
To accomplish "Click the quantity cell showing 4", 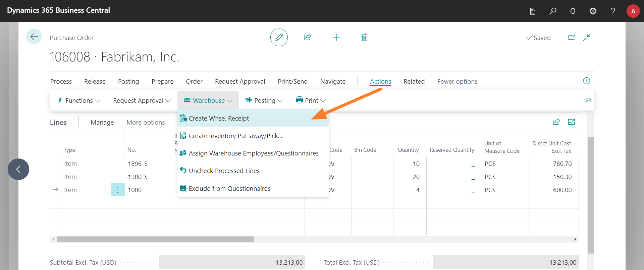I will tap(410, 190).
